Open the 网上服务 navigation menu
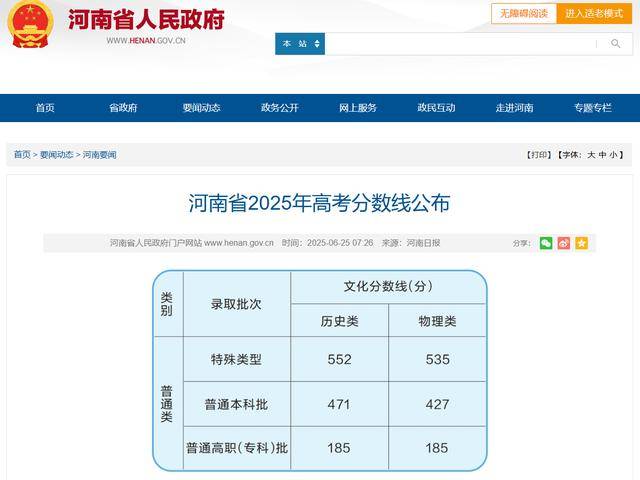The width and height of the screenshot is (640, 480). click(x=358, y=108)
